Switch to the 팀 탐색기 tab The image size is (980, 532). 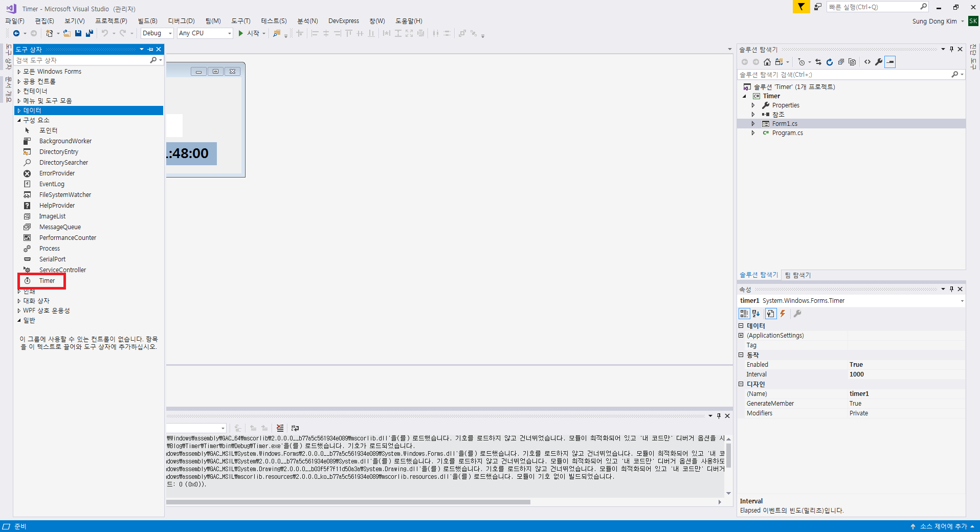point(798,275)
